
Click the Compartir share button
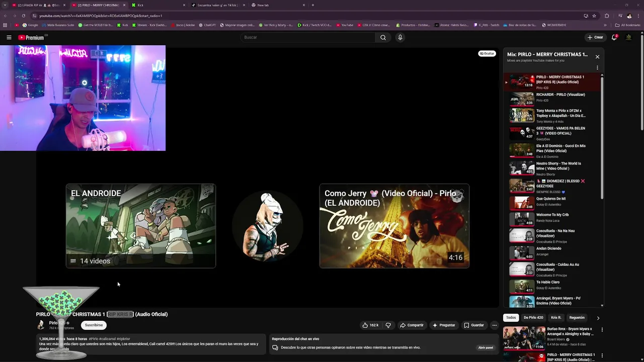(412, 325)
